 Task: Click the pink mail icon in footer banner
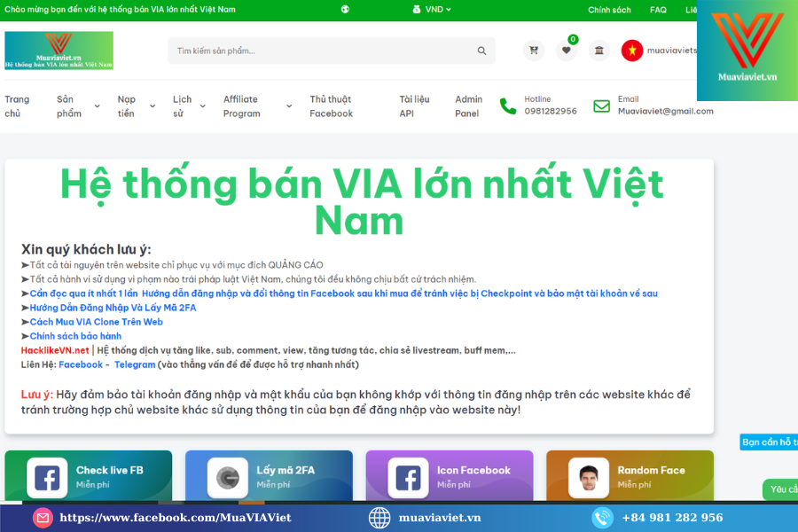click(43, 518)
